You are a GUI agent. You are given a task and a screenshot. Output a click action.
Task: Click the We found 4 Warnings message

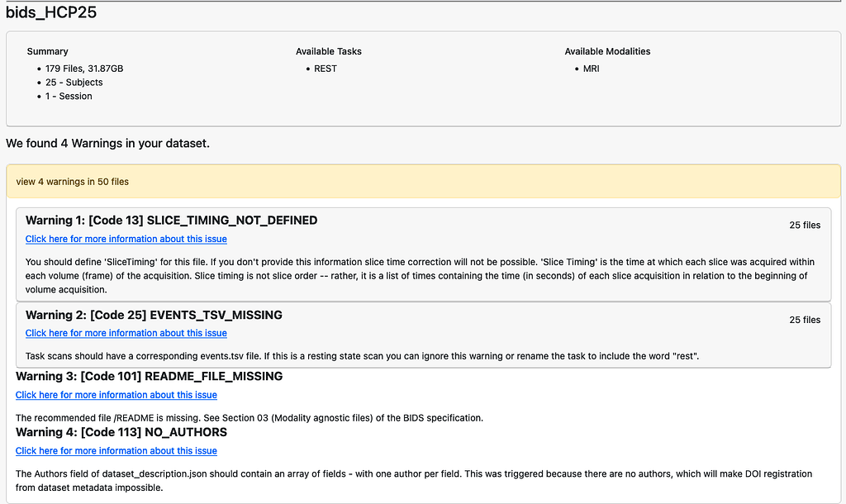pyautogui.click(x=107, y=143)
